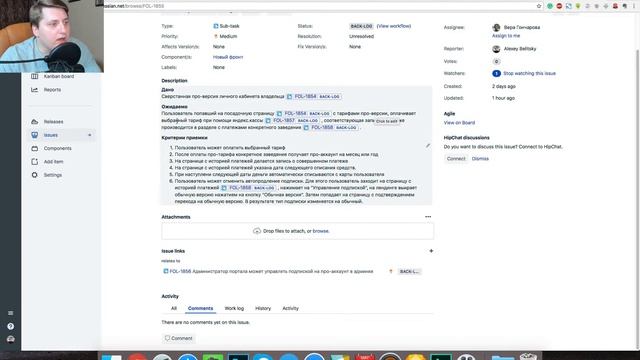Click View workflow link
Image resolution: width=640 pixels, height=360 pixels.
pos(394,26)
